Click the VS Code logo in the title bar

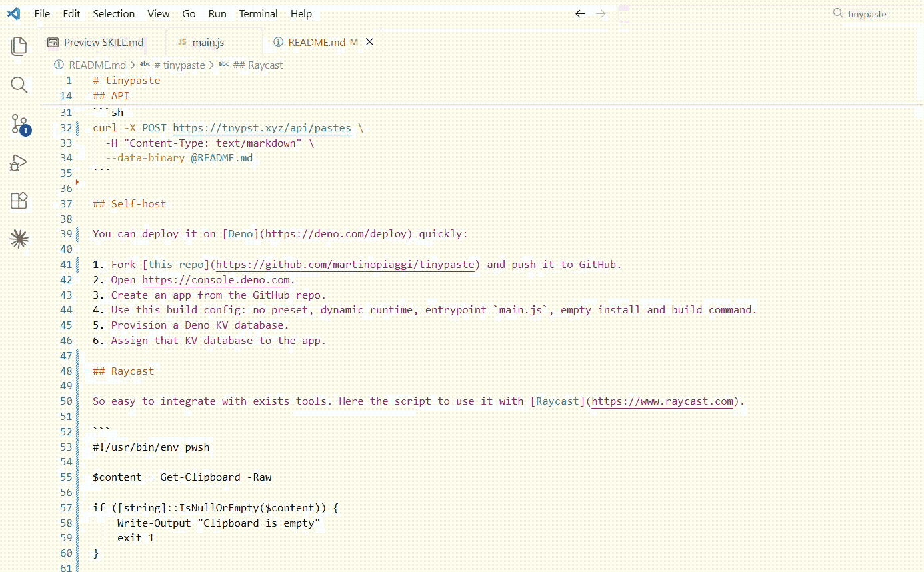(x=13, y=13)
